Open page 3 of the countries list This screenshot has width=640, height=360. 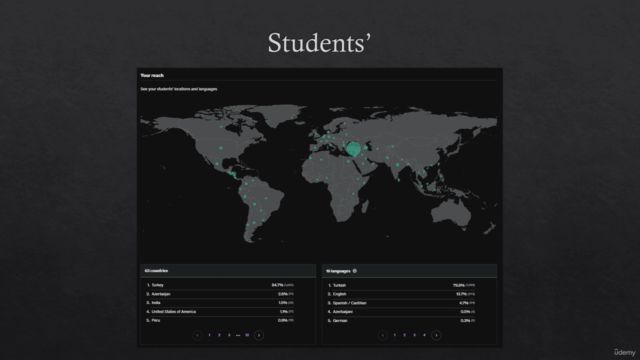pos(229,335)
